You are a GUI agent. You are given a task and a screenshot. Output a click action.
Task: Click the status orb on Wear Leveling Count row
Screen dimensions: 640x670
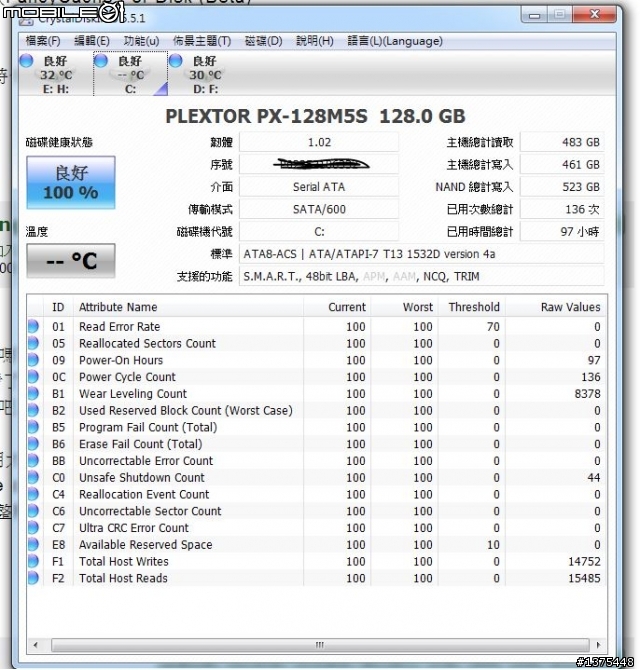point(33,394)
